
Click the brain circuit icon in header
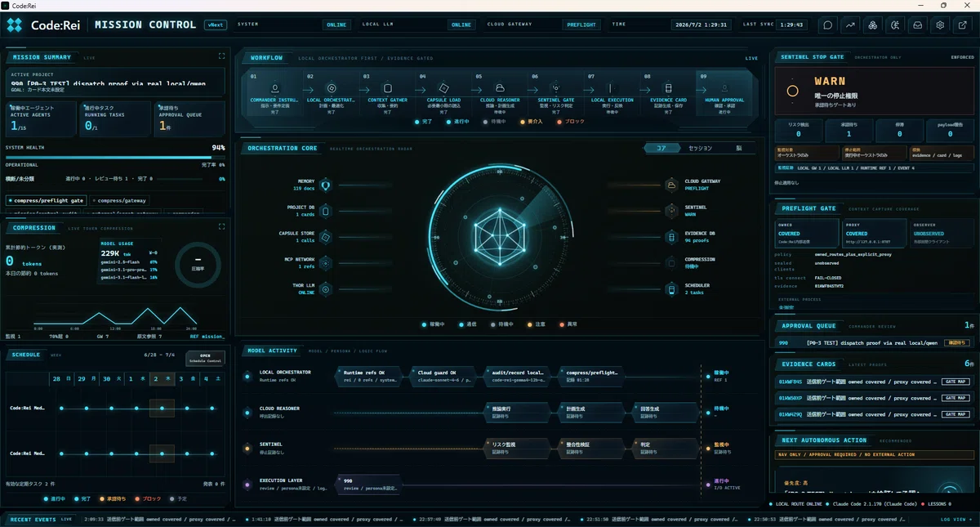coord(895,25)
